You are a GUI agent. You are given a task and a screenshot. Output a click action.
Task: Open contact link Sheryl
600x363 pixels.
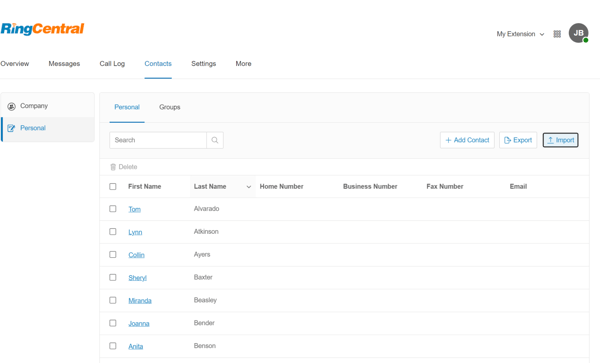[x=137, y=278]
